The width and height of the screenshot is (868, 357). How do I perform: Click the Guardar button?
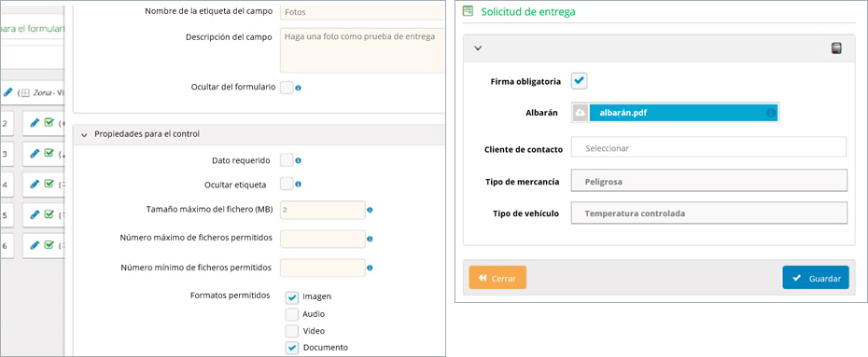click(x=816, y=278)
